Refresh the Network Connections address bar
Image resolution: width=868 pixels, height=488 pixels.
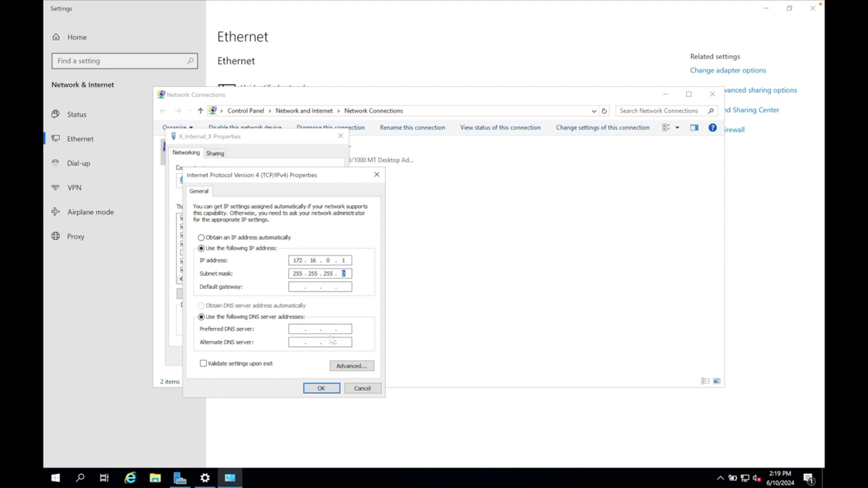pyautogui.click(x=604, y=111)
